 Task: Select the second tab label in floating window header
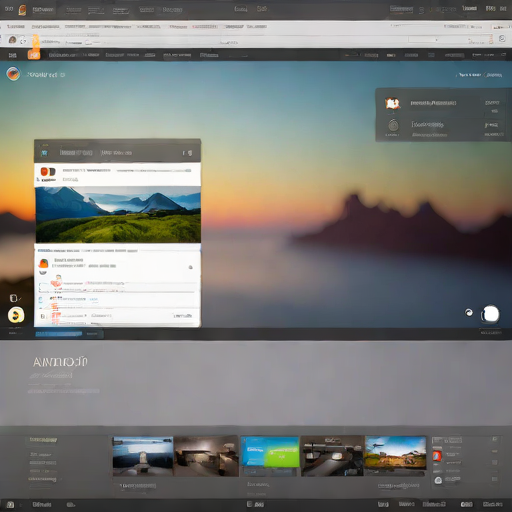point(116,153)
